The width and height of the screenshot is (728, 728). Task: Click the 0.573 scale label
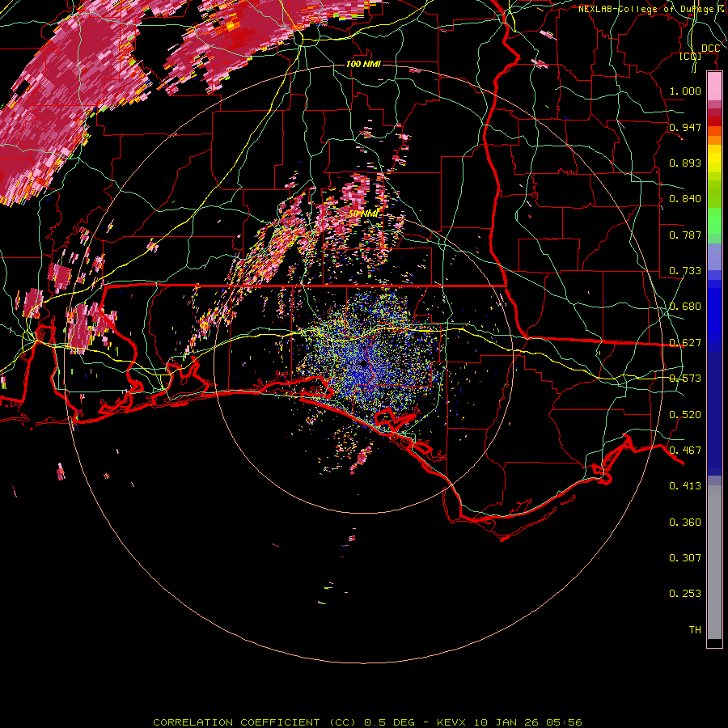point(685,379)
